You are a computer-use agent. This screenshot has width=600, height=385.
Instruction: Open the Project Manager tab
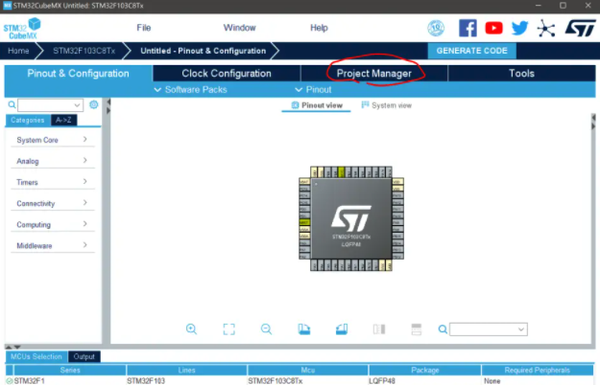pos(374,73)
